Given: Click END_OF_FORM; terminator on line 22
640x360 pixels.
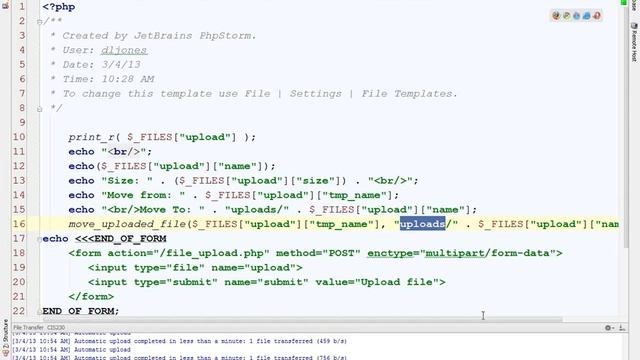Looking at the screenshot, I should coord(81,311).
